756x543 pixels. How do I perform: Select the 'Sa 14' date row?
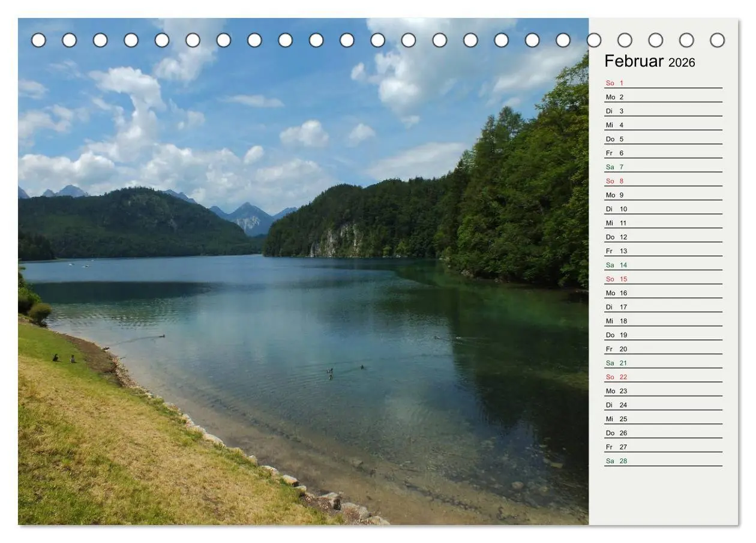pos(663,265)
